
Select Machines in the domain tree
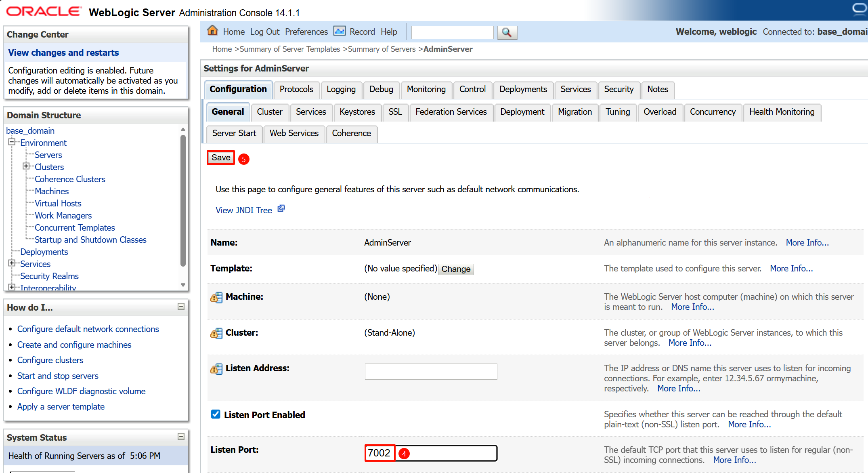pyautogui.click(x=52, y=191)
